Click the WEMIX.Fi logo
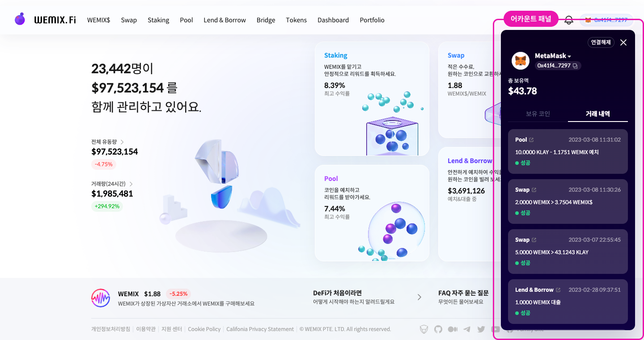The image size is (644, 340). (x=45, y=20)
